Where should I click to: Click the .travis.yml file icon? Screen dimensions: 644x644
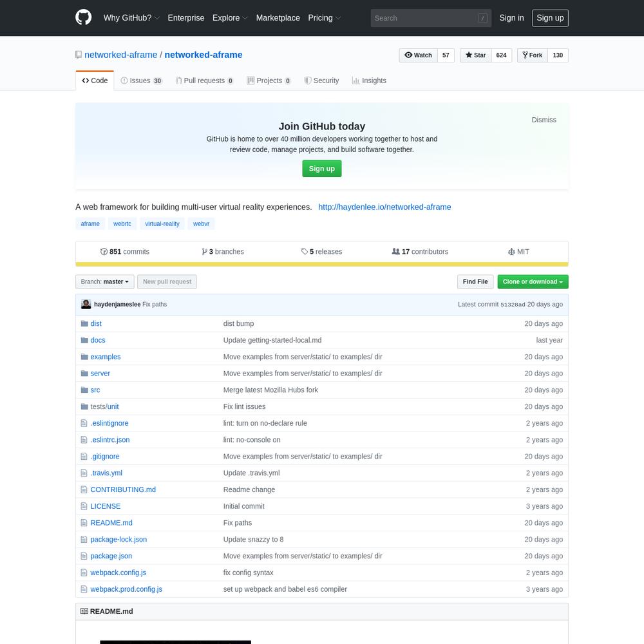pos(84,473)
